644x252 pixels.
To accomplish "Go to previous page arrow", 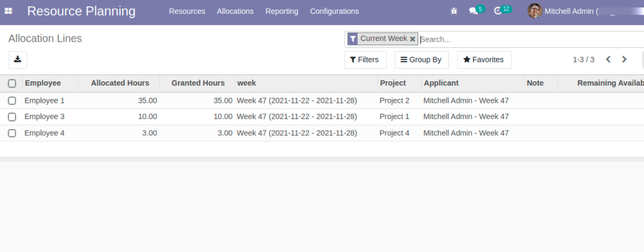I will pos(608,60).
